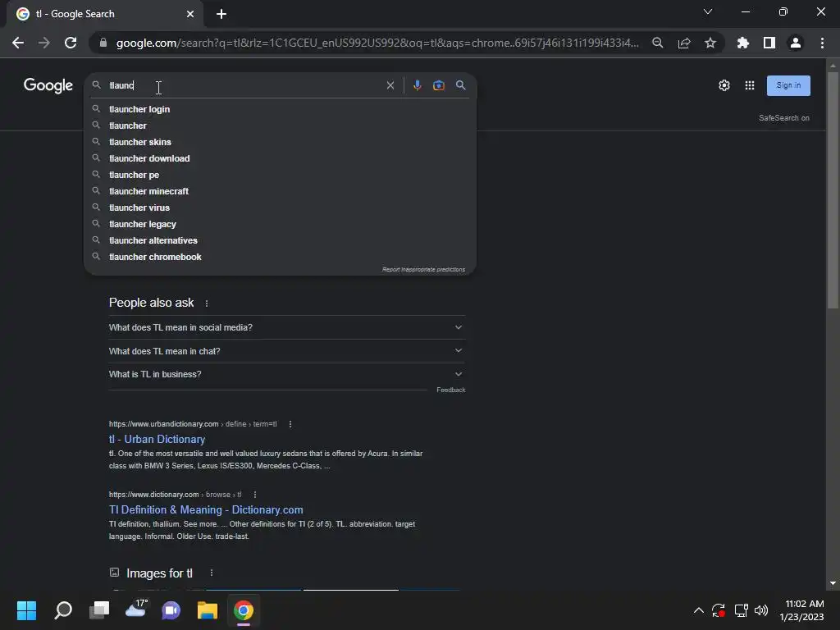The height and width of the screenshot is (630, 840).
Task: Select the 'tlauncher login' suggestion
Action: click(x=281, y=109)
